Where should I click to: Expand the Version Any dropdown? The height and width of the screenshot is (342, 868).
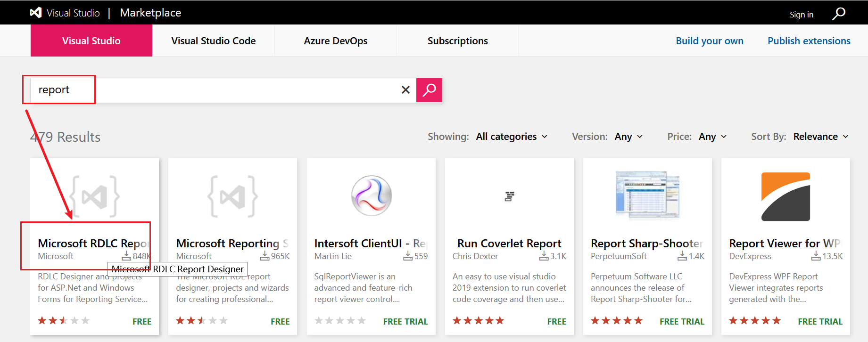click(628, 137)
